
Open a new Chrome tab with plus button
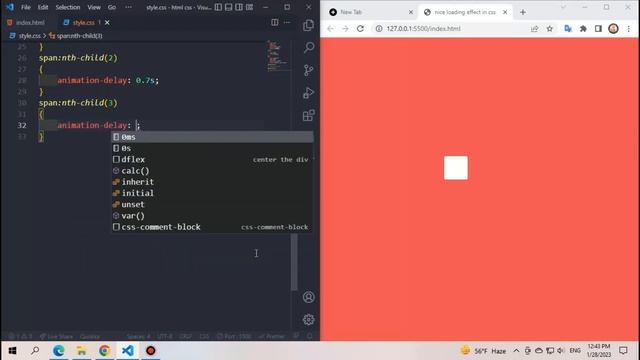pos(523,12)
